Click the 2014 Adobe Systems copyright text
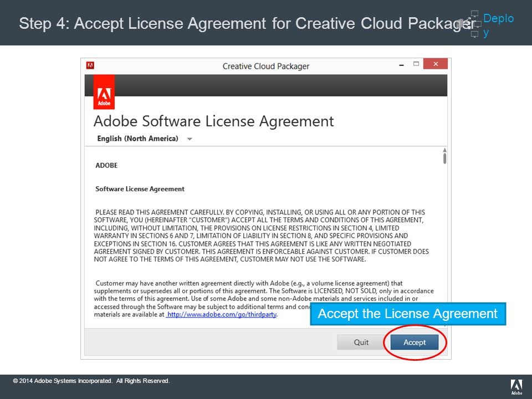532x399 pixels. click(x=91, y=381)
